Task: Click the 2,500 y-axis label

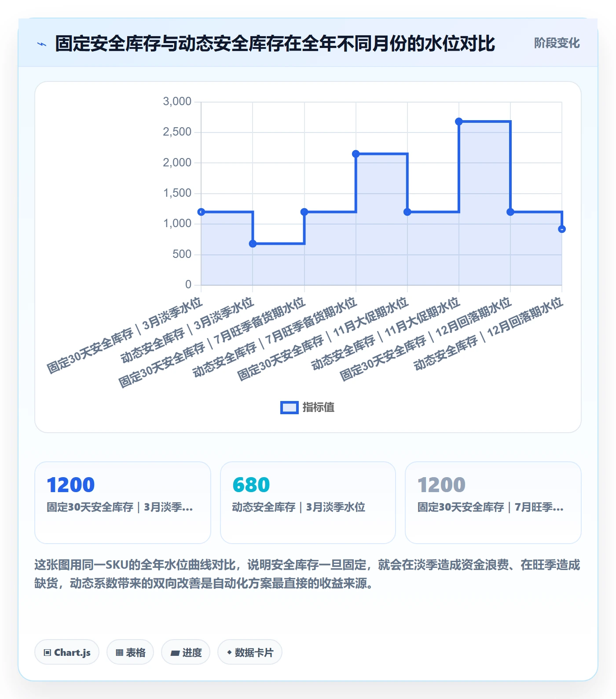Action: tap(177, 132)
